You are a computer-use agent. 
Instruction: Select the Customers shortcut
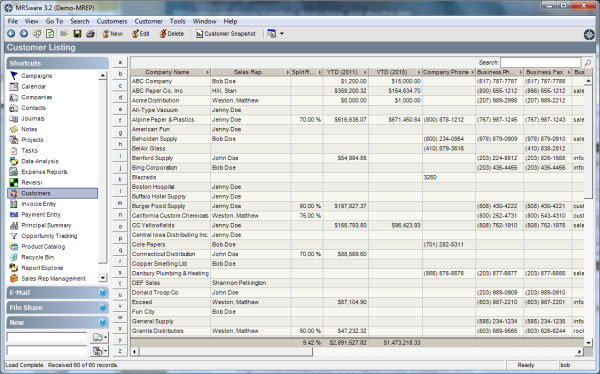(x=52, y=193)
